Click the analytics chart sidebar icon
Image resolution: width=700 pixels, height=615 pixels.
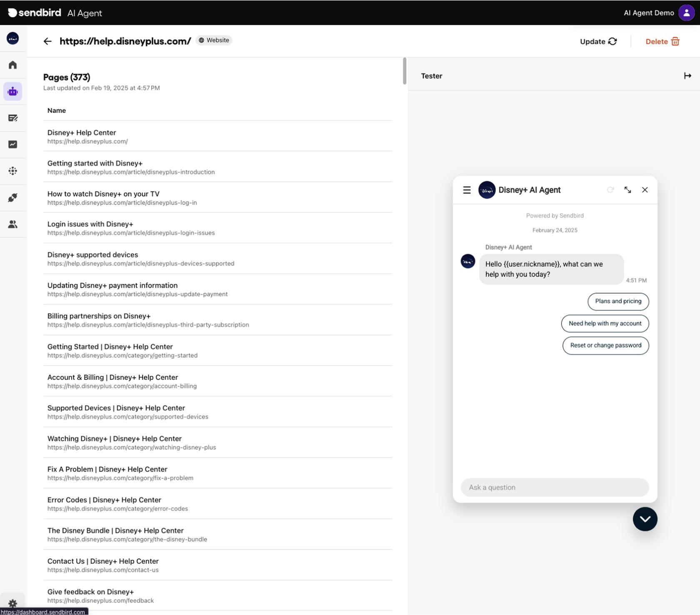click(13, 144)
